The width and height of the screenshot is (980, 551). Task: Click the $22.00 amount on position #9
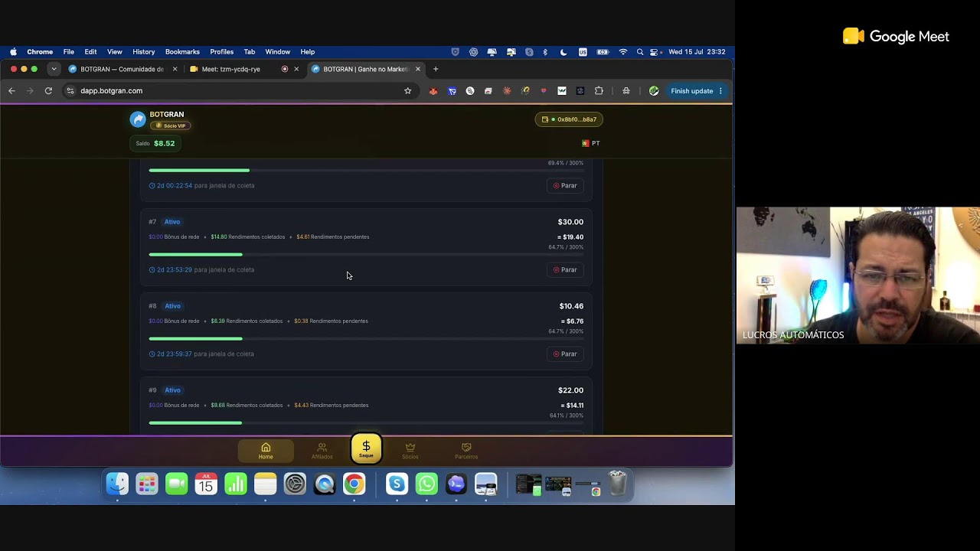[x=570, y=390]
